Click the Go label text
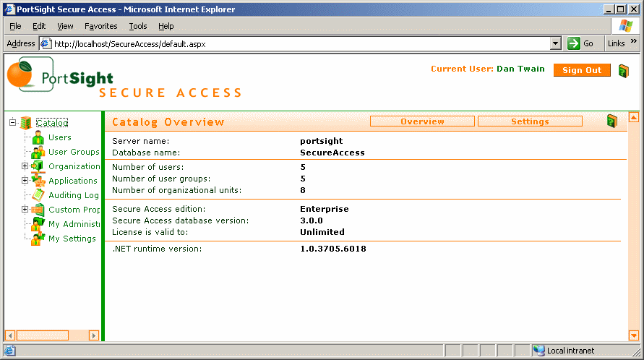 click(588, 43)
